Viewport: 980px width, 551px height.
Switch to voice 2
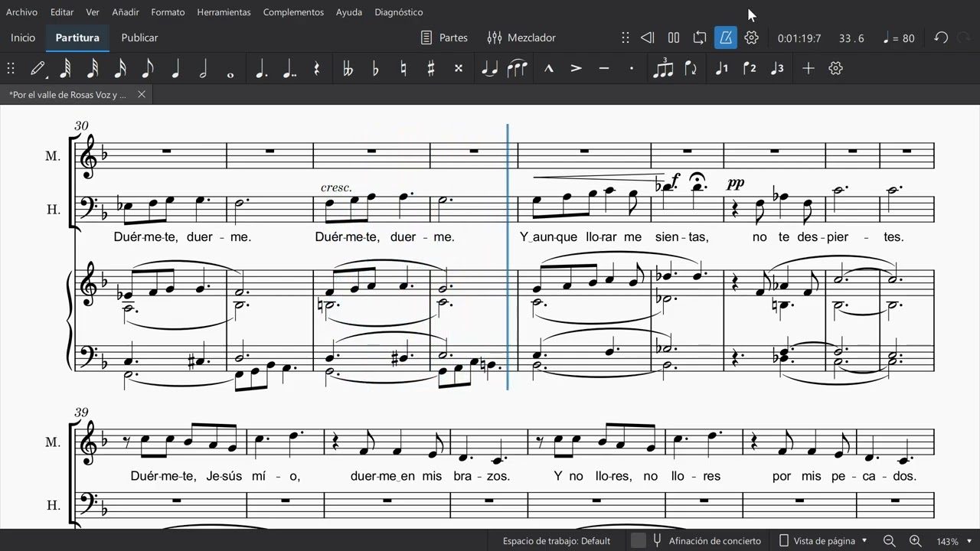[x=750, y=68]
